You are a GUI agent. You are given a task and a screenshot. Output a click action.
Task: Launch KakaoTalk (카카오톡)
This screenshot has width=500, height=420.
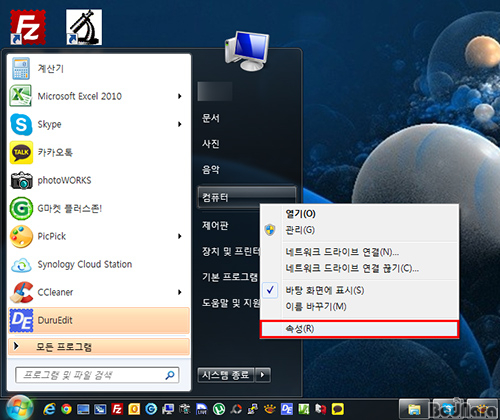click(x=99, y=152)
